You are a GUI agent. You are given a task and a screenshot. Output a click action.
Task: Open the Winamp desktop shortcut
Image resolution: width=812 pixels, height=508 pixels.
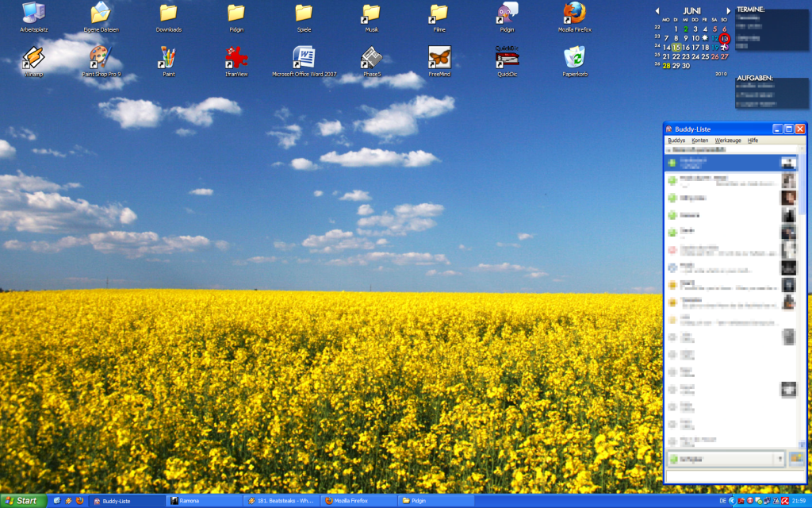[33, 59]
